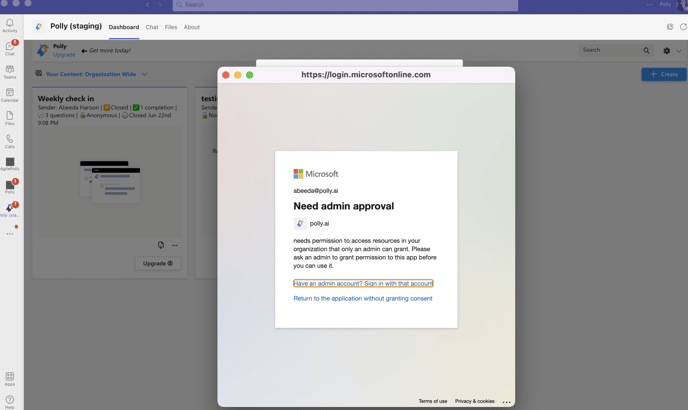Open the Polly app in sidebar
This screenshot has width=688, height=410.
10,187
